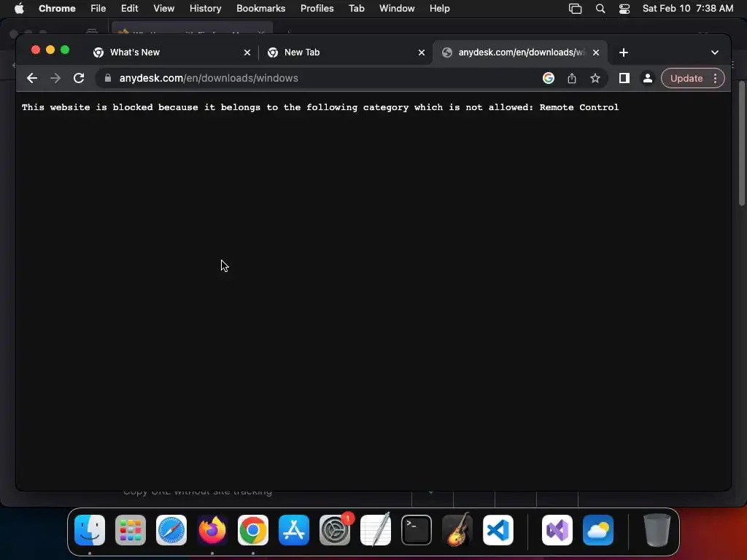
Task: Reload the anydesk.com page
Action: (x=79, y=78)
